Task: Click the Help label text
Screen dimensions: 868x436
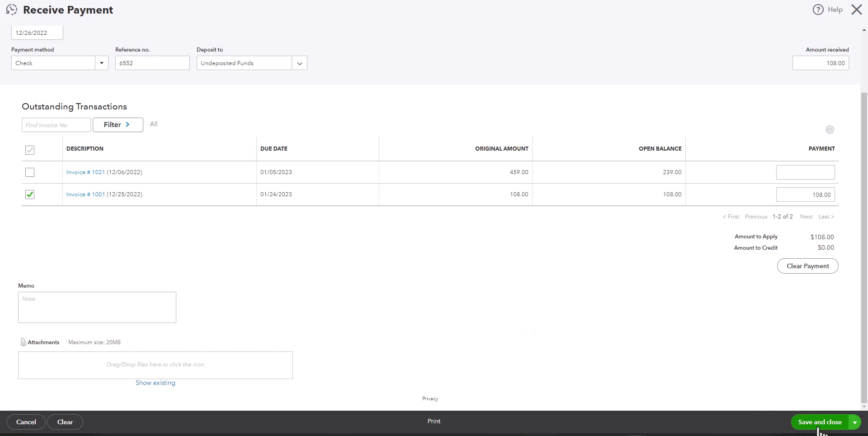Action: click(x=835, y=9)
